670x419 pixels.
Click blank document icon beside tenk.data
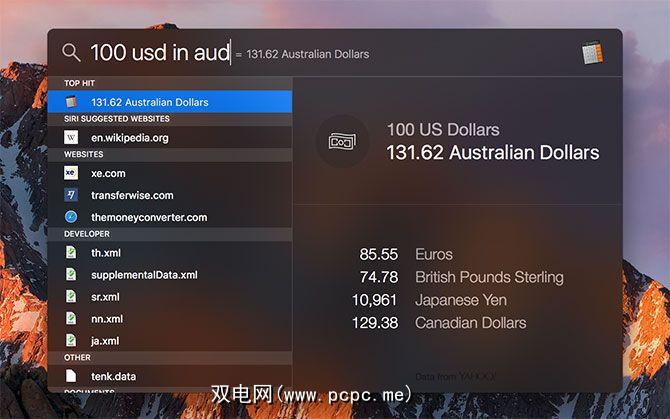[71, 376]
